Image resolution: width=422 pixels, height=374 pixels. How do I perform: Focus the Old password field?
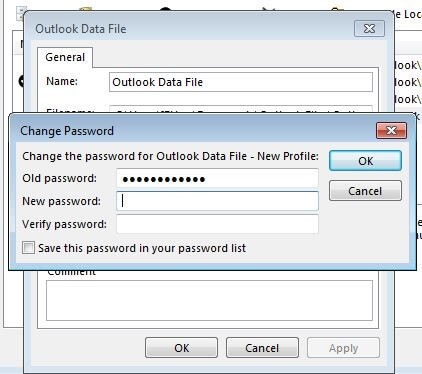217,178
